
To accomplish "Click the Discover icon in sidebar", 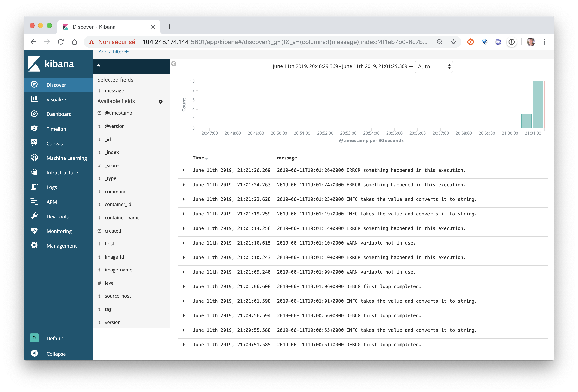I will [35, 85].
